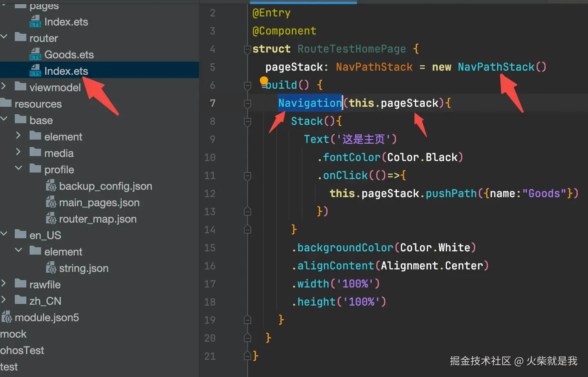Screen dimensions: 588x377
Task: Fold the Stack block at line 8
Action: [248, 122]
